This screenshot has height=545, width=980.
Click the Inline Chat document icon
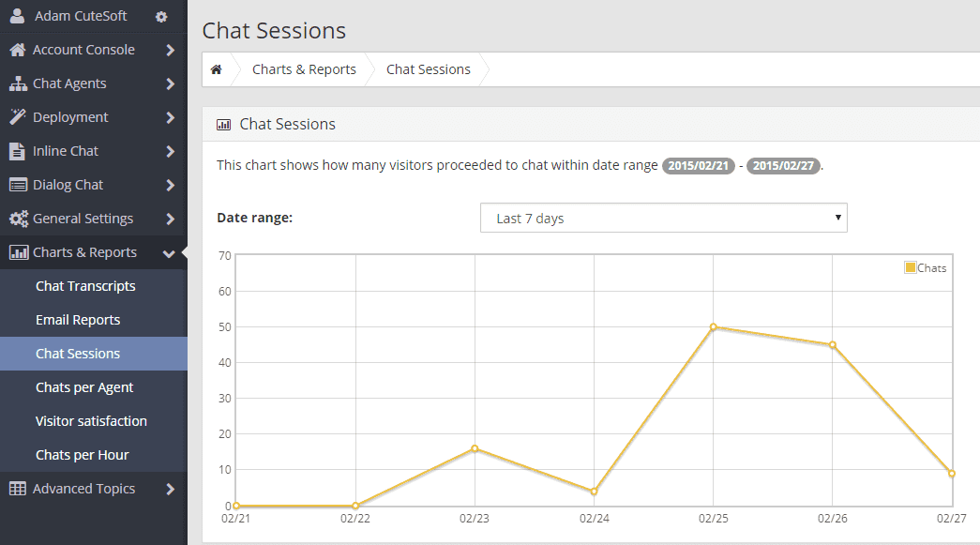click(18, 150)
